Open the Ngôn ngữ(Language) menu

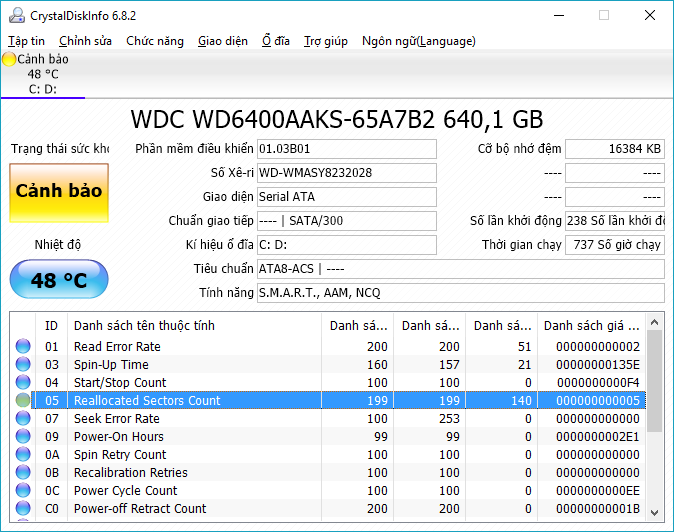[419, 41]
